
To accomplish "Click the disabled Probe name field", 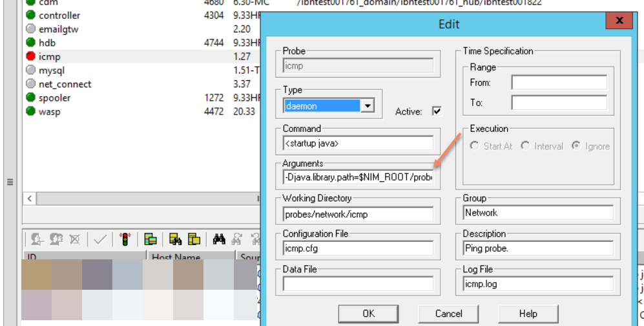I will coord(358,66).
